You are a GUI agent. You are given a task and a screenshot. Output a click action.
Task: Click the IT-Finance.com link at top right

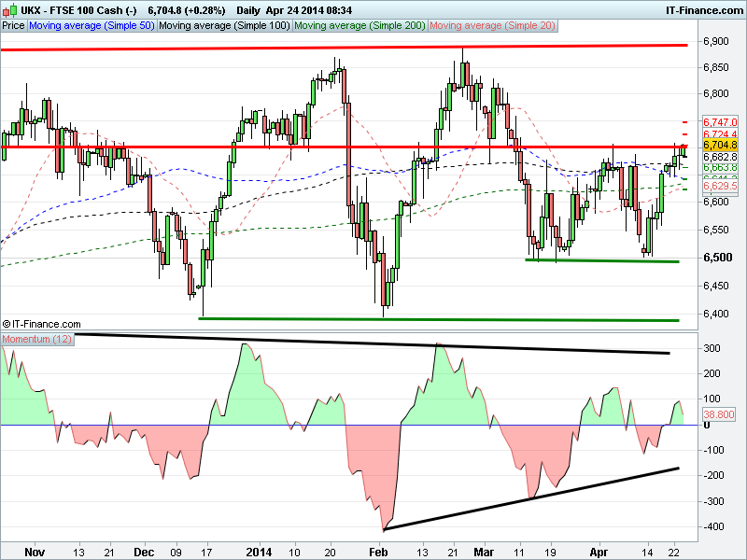click(702, 9)
